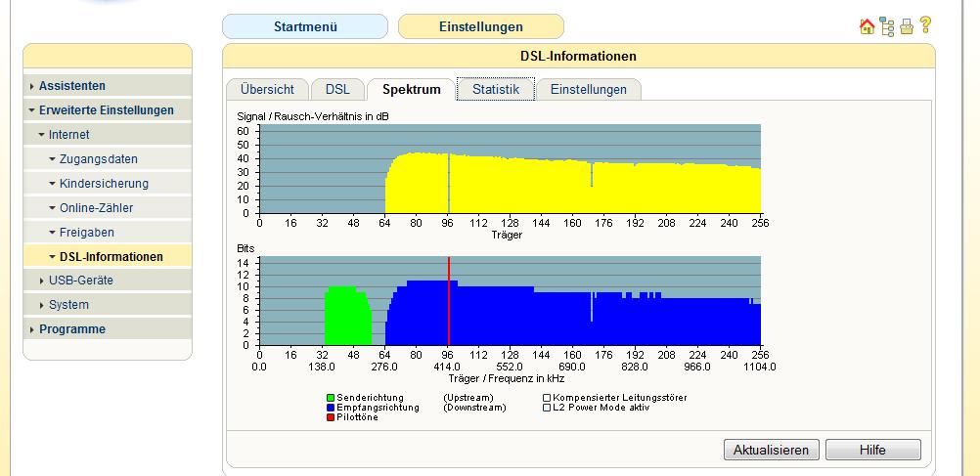Select the DSL tab

[337, 90]
